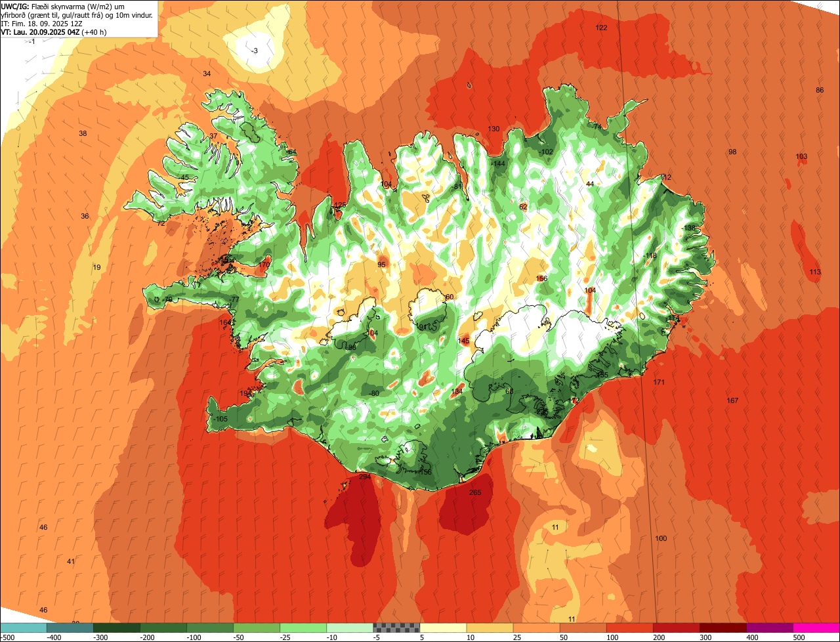Click the flux value 265 in the dark red patch

coord(475,492)
